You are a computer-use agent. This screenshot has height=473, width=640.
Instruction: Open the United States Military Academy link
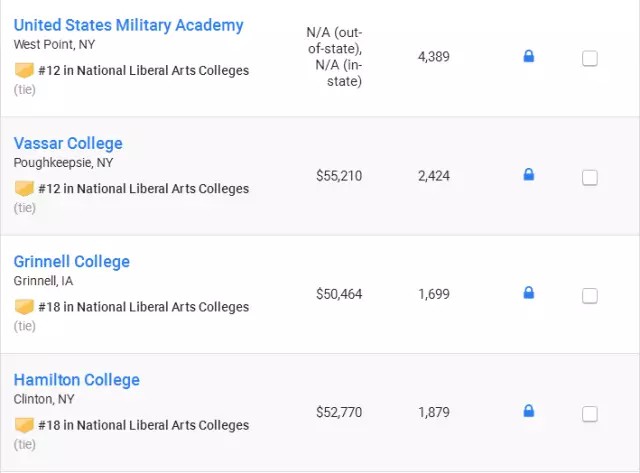pos(128,25)
